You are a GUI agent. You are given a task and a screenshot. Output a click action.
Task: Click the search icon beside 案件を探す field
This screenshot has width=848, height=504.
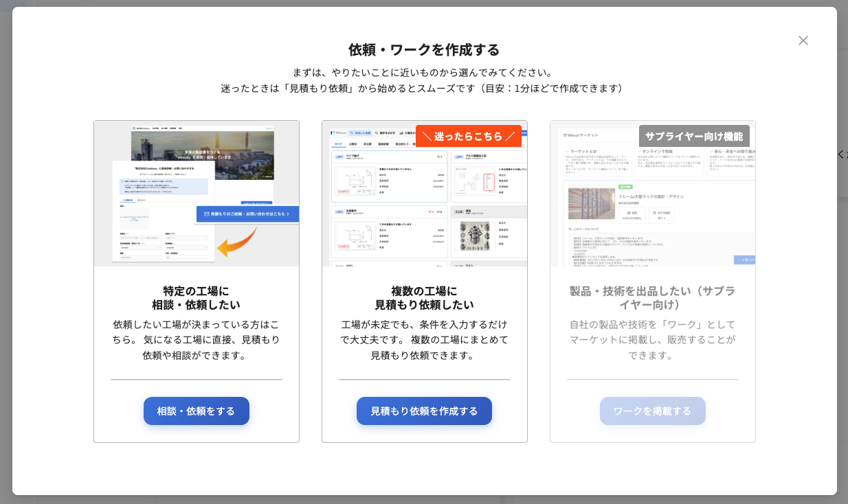375,133
